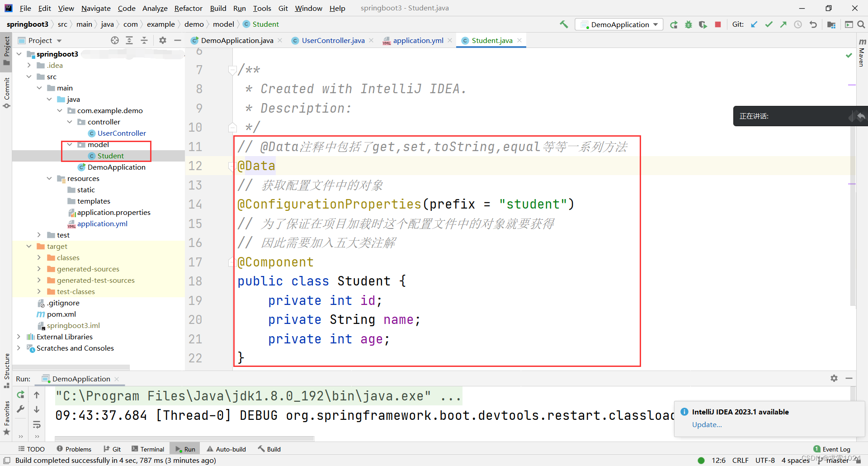Click the rollback undo arrow icon
This screenshot has height=466, width=868.
pos(813,24)
